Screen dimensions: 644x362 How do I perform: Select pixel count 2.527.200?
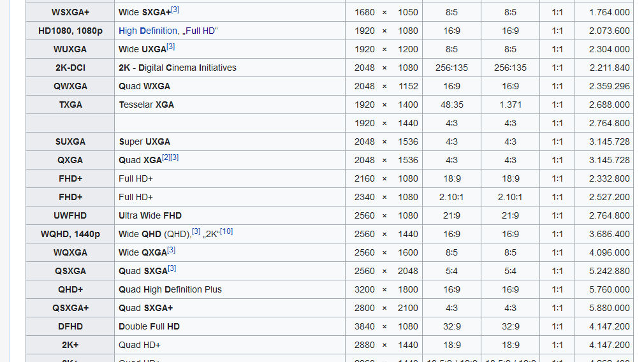[609, 197]
